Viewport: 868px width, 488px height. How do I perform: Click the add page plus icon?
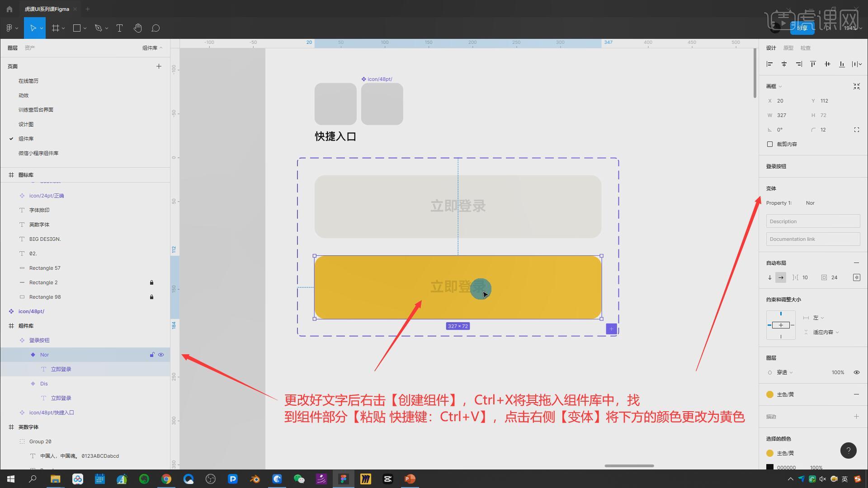(x=159, y=66)
